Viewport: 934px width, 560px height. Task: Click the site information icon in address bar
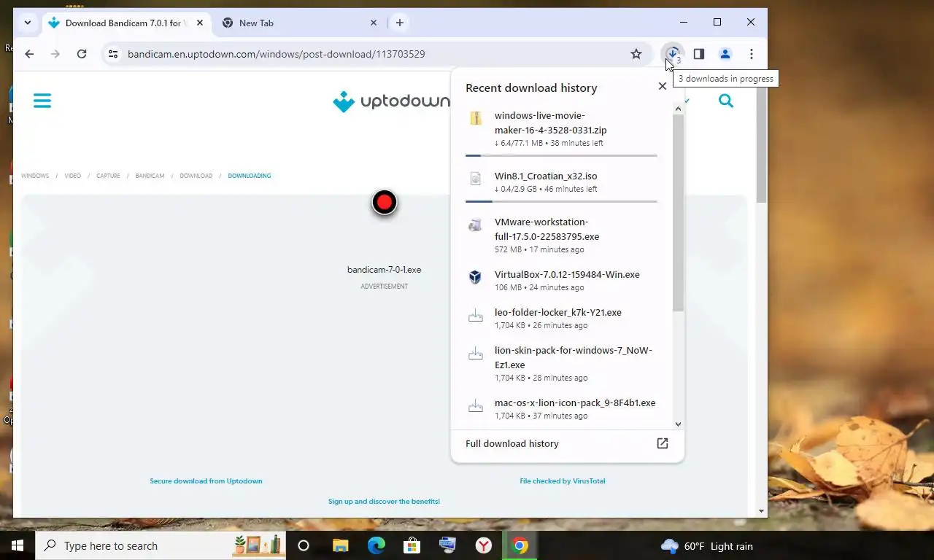(112, 54)
